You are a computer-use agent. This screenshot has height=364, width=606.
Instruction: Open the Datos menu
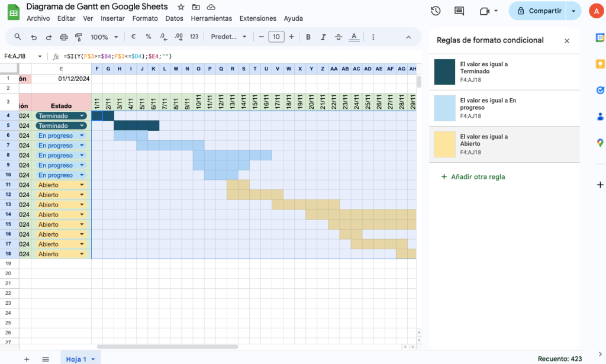pyautogui.click(x=174, y=18)
